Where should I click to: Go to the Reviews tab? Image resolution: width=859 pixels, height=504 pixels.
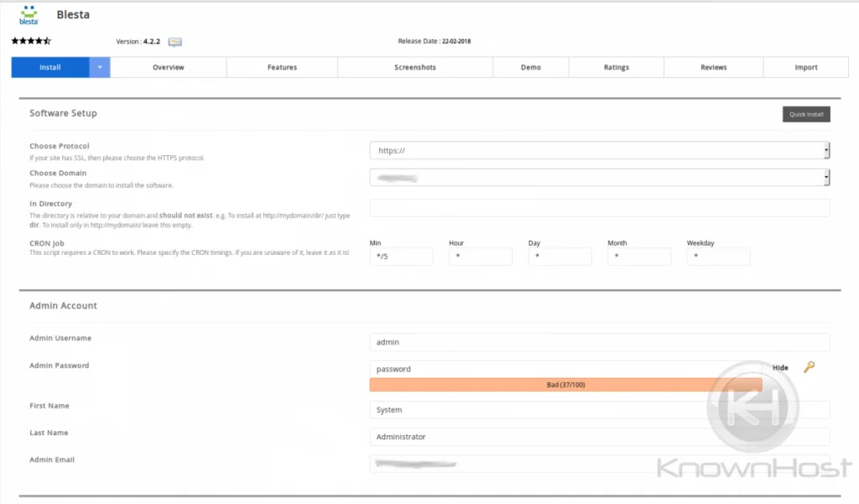coord(713,67)
